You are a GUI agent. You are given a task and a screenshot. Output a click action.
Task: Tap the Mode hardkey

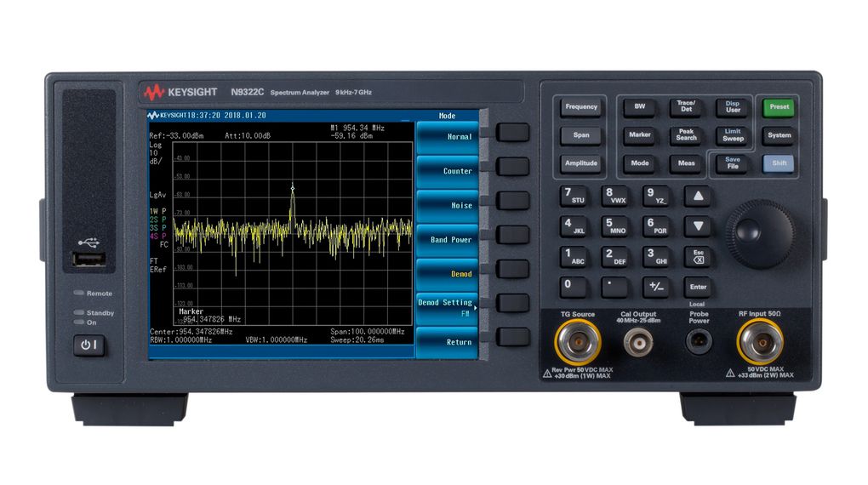(x=639, y=163)
